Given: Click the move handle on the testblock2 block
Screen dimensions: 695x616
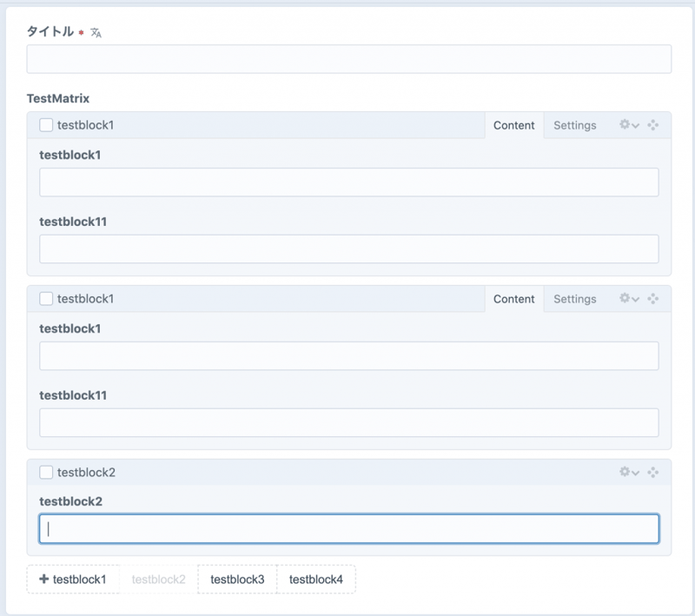Looking at the screenshot, I should (x=653, y=473).
